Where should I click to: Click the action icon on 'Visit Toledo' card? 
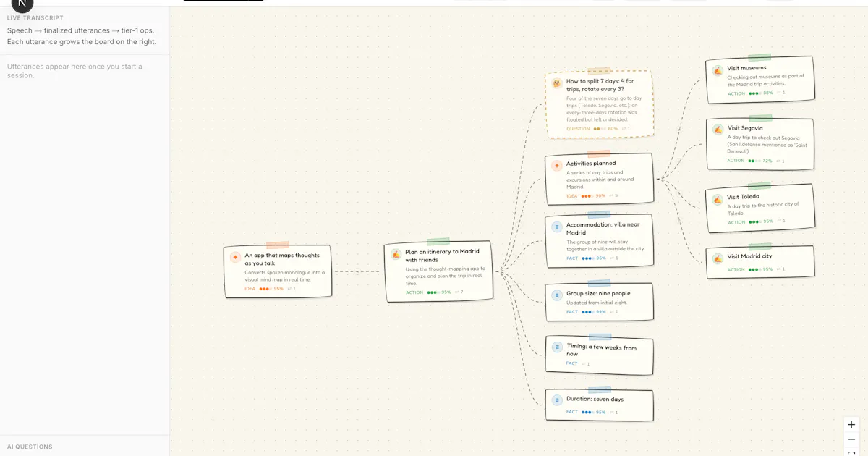tap(718, 199)
